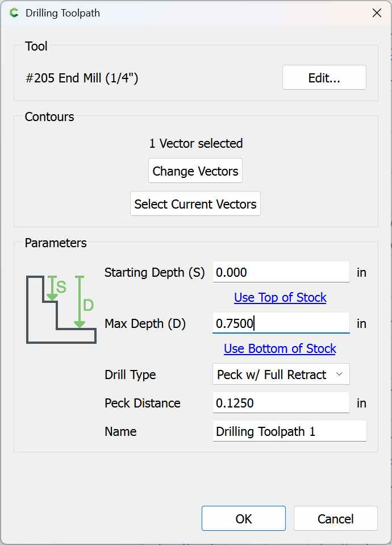392x545 pixels.
Task: Open the Drill Type dropdown
Action: [x=281, y=375]
